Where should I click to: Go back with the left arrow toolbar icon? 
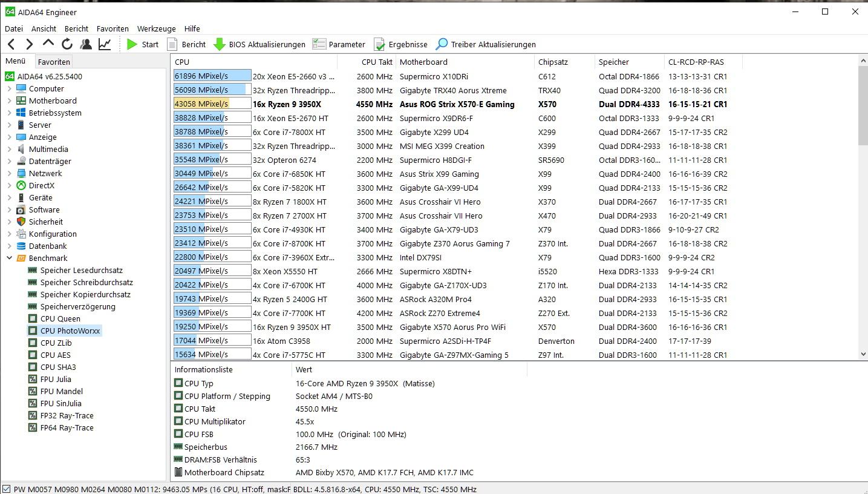click(11, 44)
